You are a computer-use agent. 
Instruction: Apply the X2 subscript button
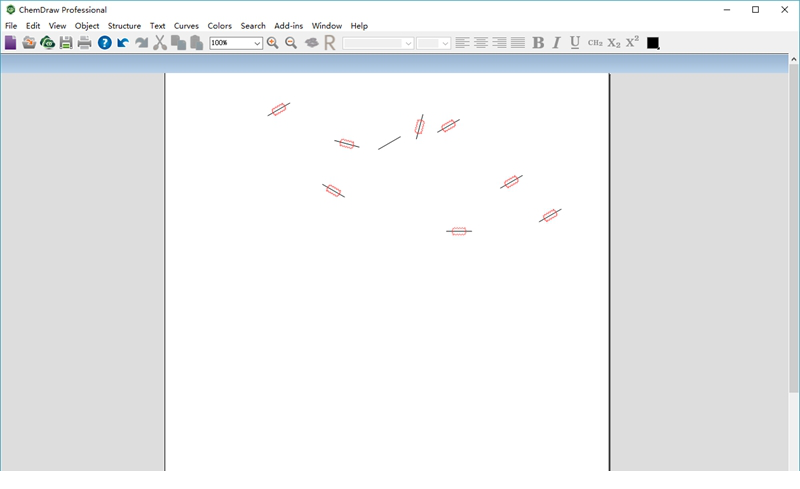coord(614,43)
